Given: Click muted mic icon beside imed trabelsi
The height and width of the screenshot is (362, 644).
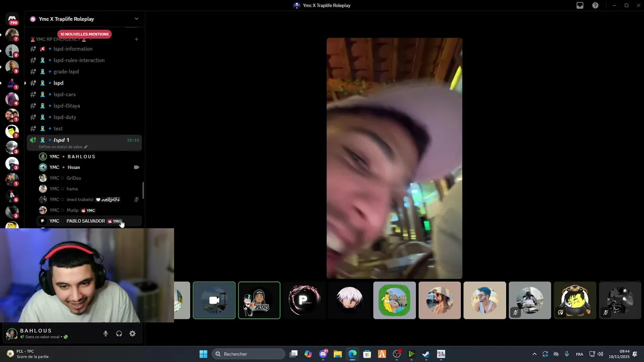Looking at the screenshot, I should [136, 200].
